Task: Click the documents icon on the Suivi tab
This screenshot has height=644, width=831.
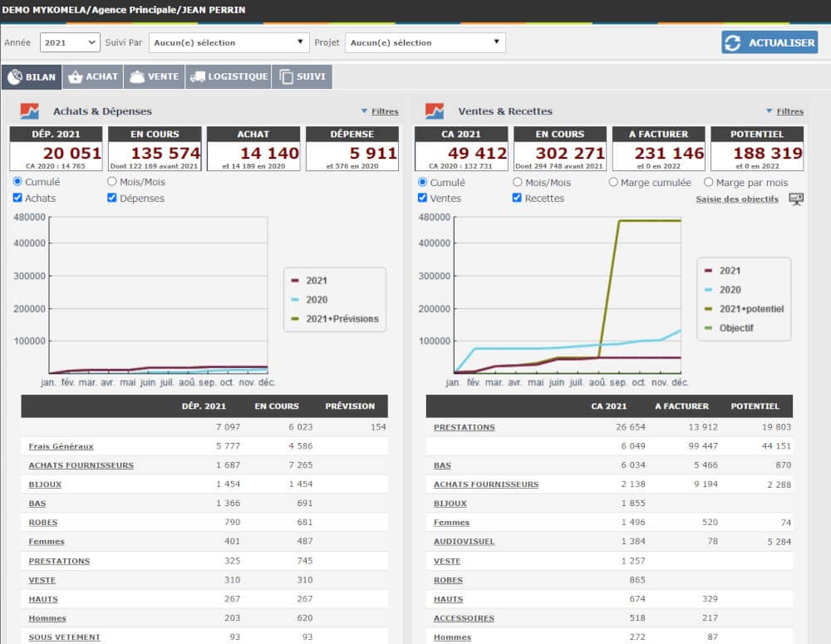Action: (286, 76)
